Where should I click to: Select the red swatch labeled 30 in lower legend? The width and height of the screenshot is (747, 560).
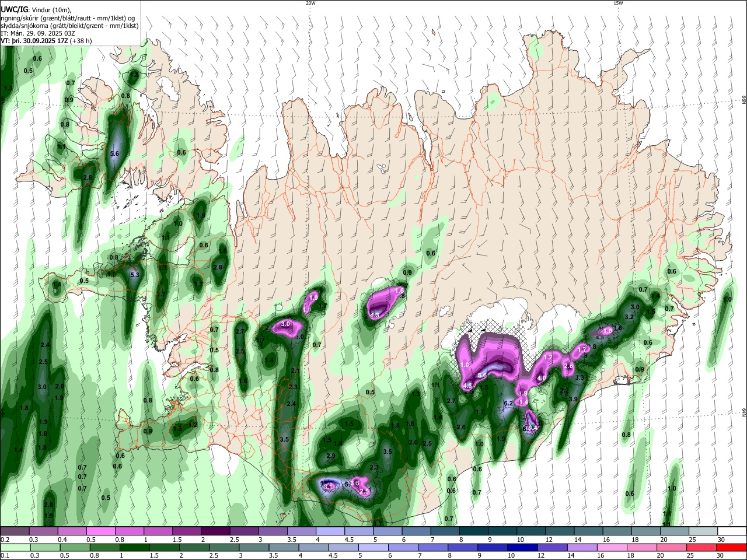coord(731,547)
